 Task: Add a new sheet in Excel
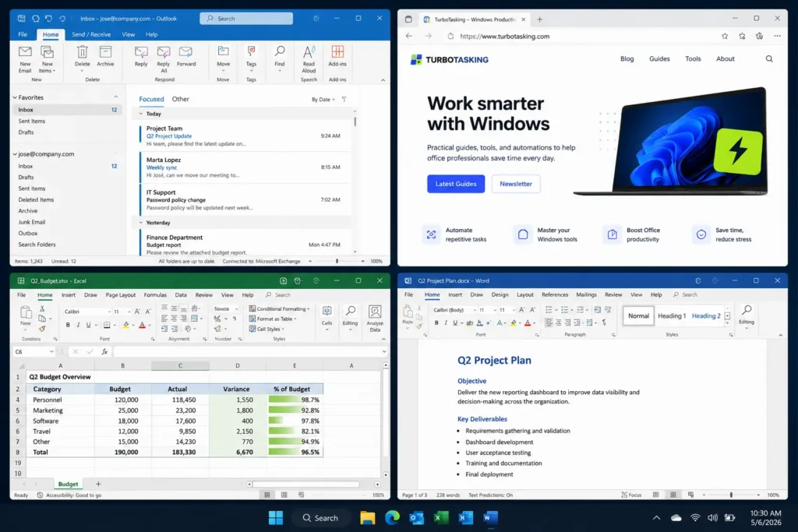(x=98, y=484)
